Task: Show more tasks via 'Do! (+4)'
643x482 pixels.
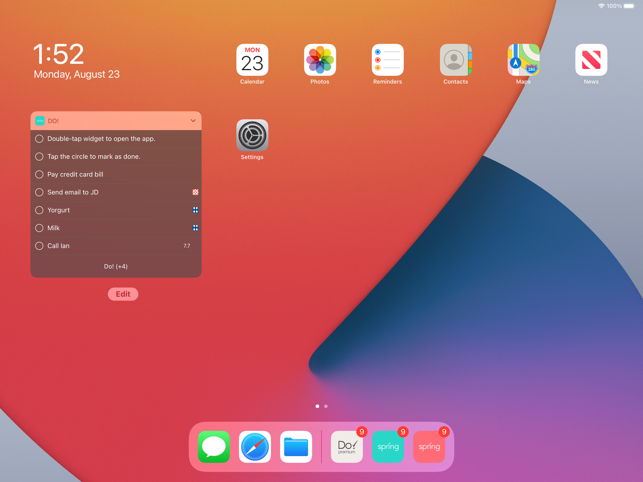Action: (x=116, y=266)
